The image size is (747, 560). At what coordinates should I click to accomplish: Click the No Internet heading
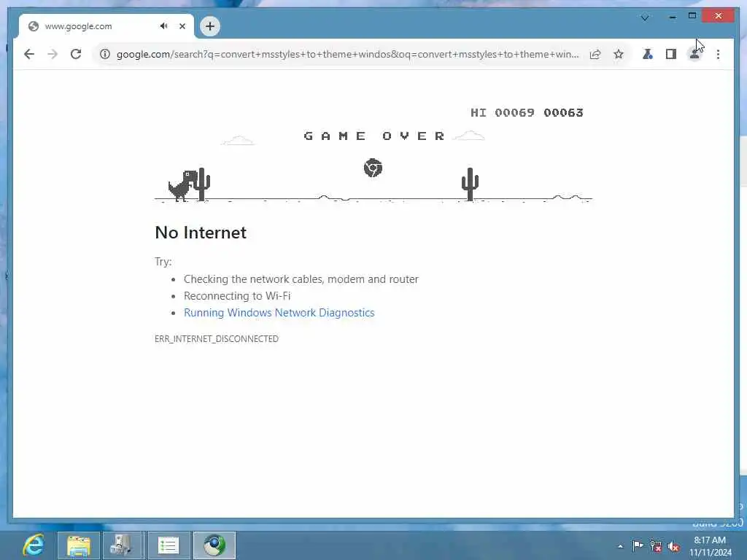201,233
